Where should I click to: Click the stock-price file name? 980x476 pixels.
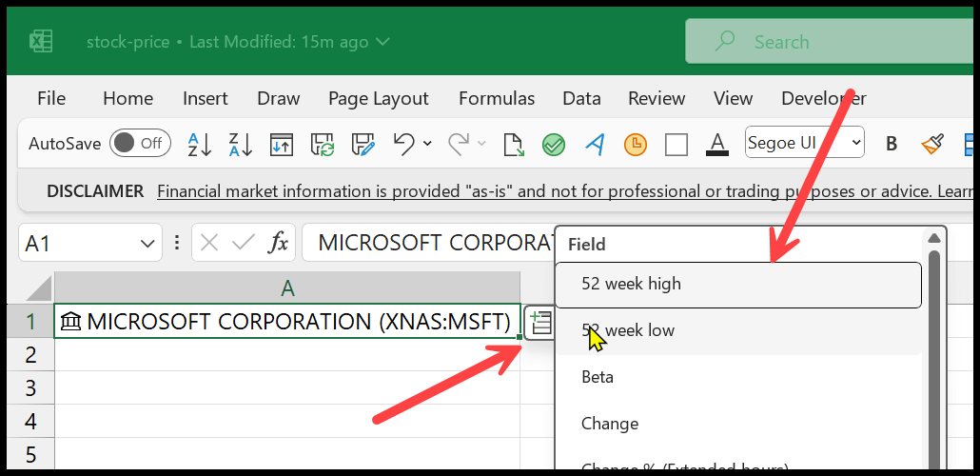click(128, 42)
